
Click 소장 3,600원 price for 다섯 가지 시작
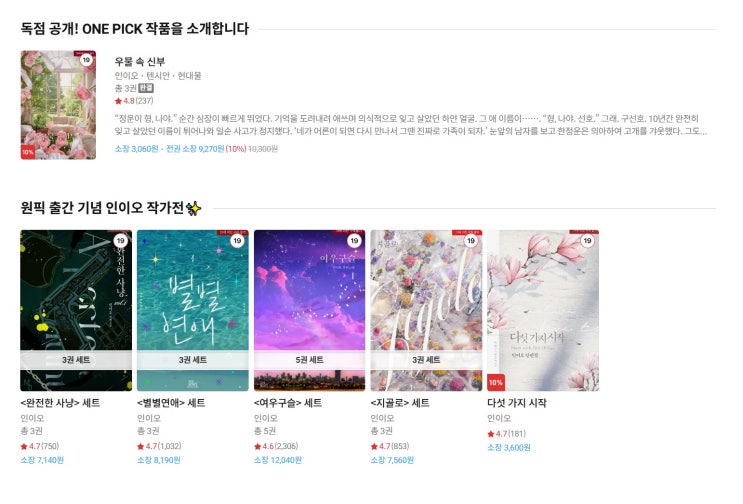[x=509, y=448]
